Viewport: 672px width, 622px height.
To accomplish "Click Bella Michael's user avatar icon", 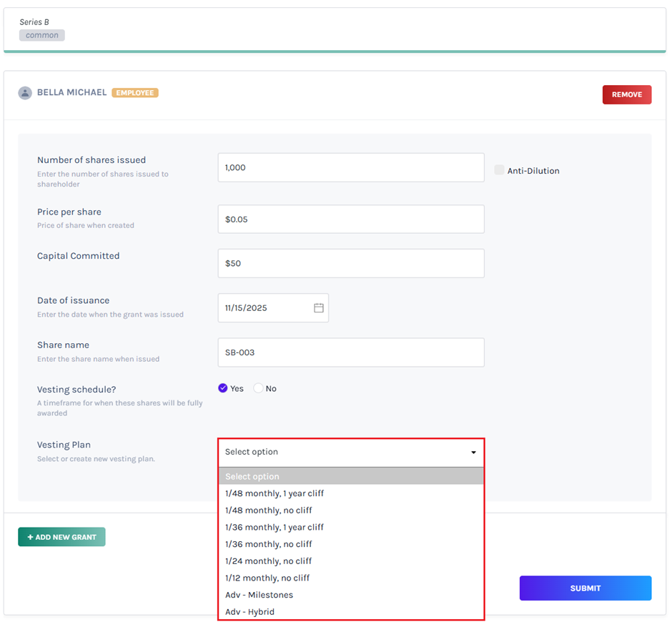I will tap(25, 93).
